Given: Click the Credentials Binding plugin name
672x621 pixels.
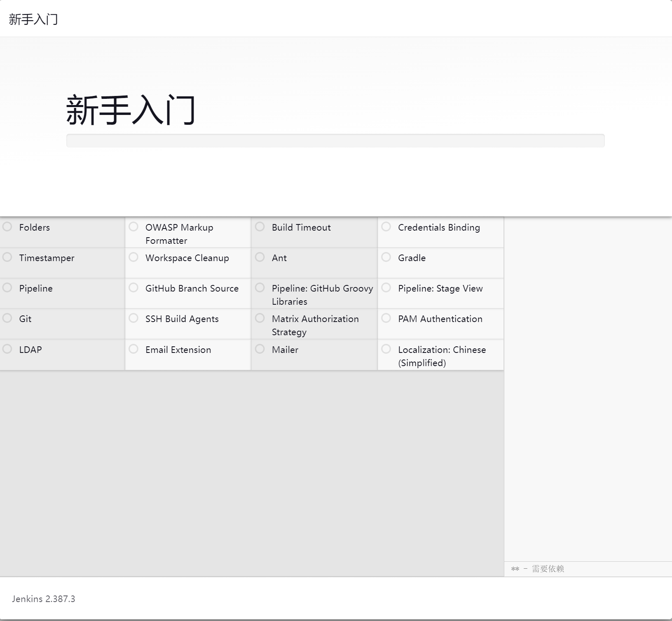Looking at the screenshot, I should click(439, 227).
